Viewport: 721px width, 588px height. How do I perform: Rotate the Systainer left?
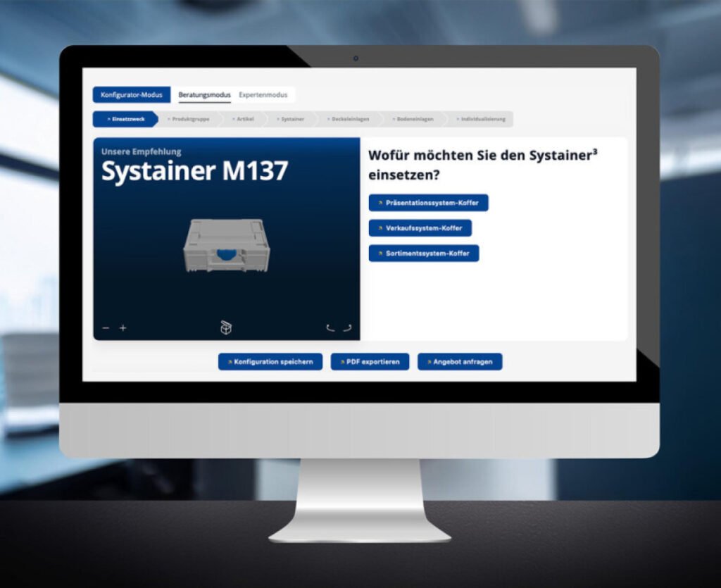point(330,327)
